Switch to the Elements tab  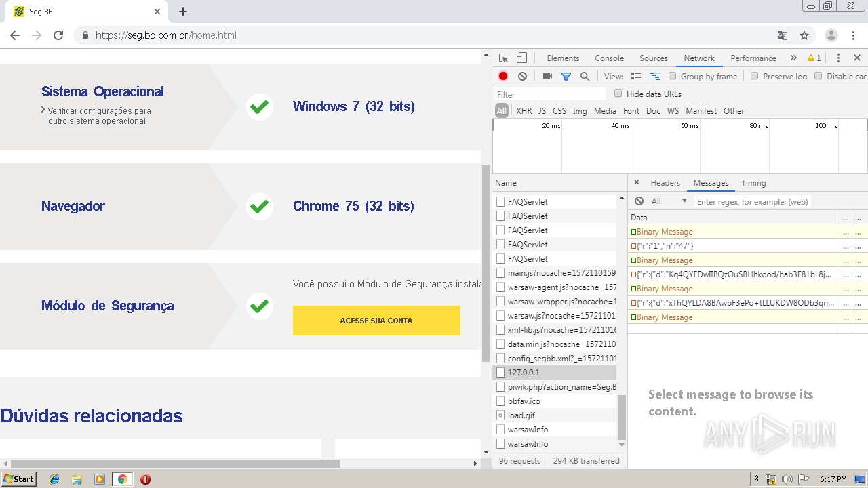pyautogui.click(x=563, y=58)
